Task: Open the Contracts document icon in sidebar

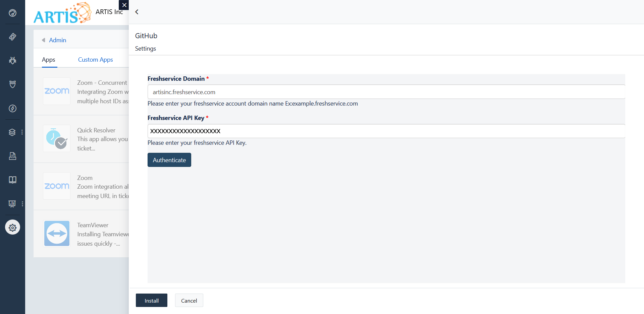Action: [x=12, y=156]
